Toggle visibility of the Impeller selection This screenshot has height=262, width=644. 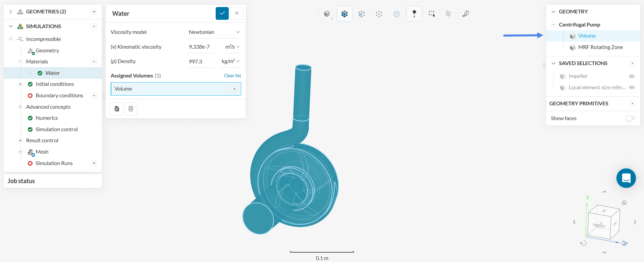click(632, 76)
